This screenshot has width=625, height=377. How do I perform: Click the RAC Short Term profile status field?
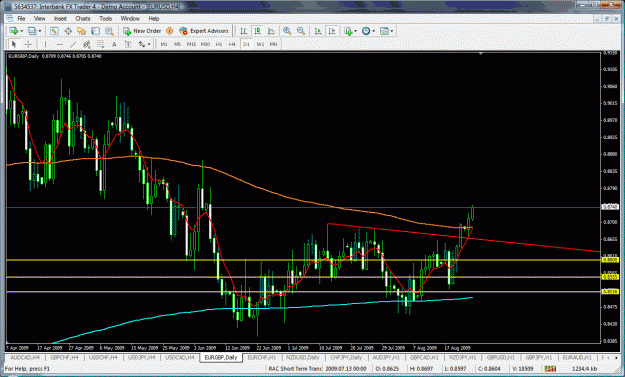[295, 369]
